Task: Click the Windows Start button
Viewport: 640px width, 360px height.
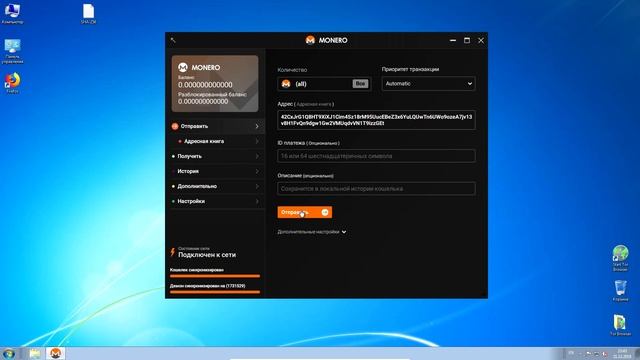Action: coord(9,353)
